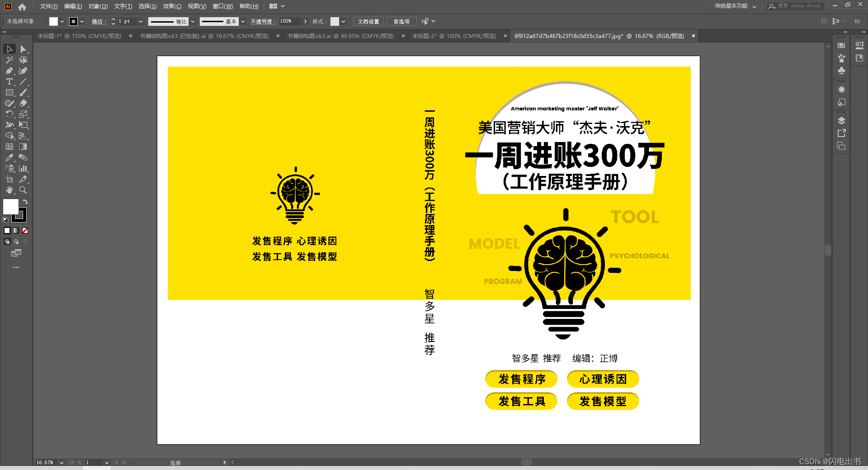Open the 窗口(W) menu
This screenshot has width=868, height=470.
point(223,6)
